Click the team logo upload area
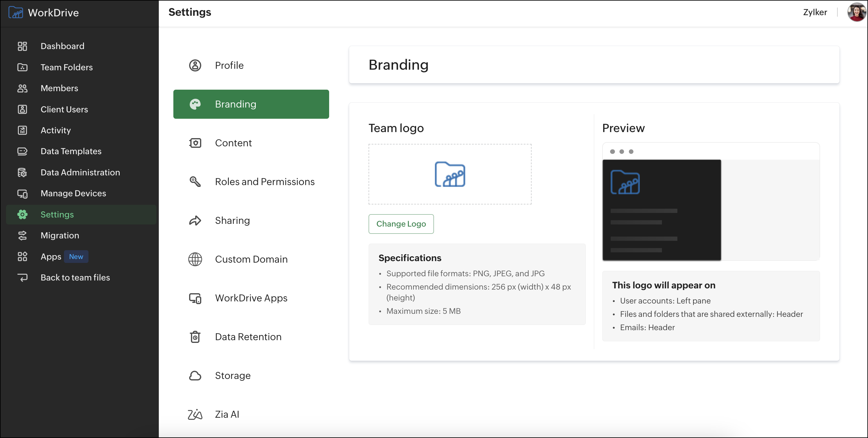This screenshot has width=868, height=438. tap(450, 174)
